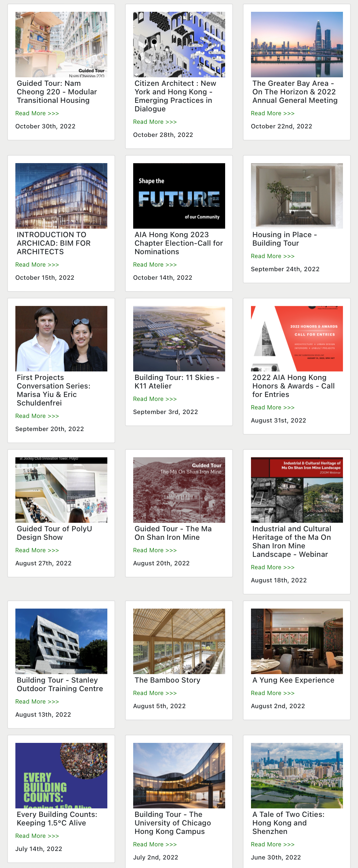Open the Ma On Shan Iron Mine tour image
358x868 pixels.
pyautogui.click(x=179, y=490)
